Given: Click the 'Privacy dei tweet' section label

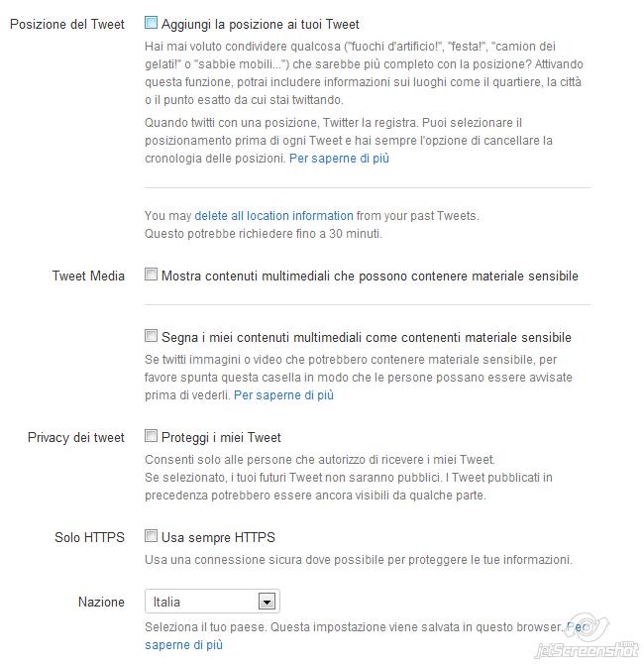Looking at the screenshot, I should [x=75, y=437].
